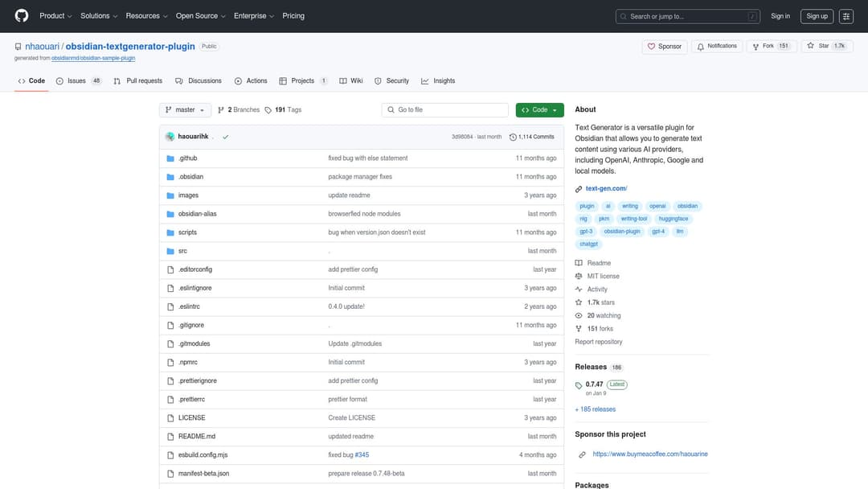
Task: Switch to the Projects tab
Action: (x=303, y=81)
